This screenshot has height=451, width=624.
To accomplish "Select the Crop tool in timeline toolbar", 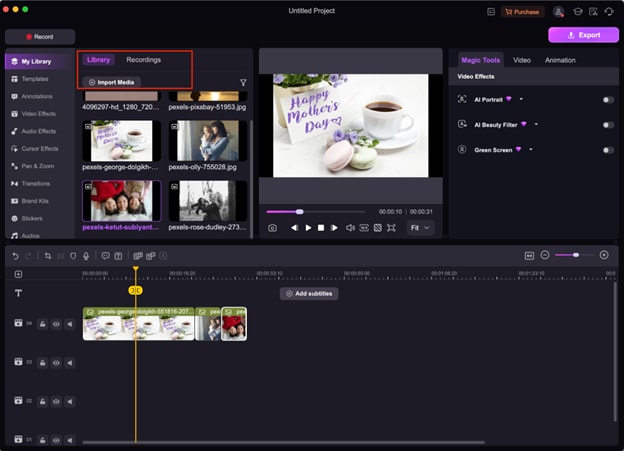I will 48,256.
